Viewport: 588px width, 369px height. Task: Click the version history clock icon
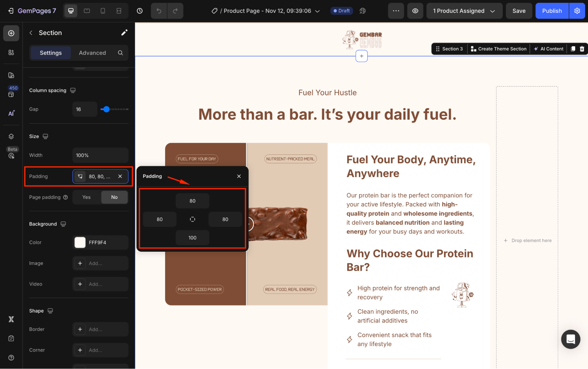[140, 11]
